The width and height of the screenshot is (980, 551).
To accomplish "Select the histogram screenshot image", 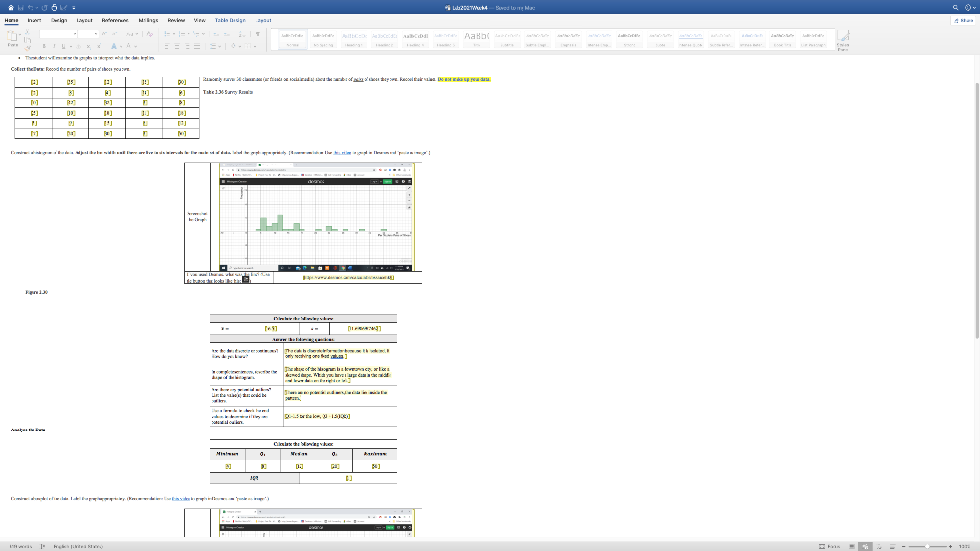I will click(x=316, y=217).
